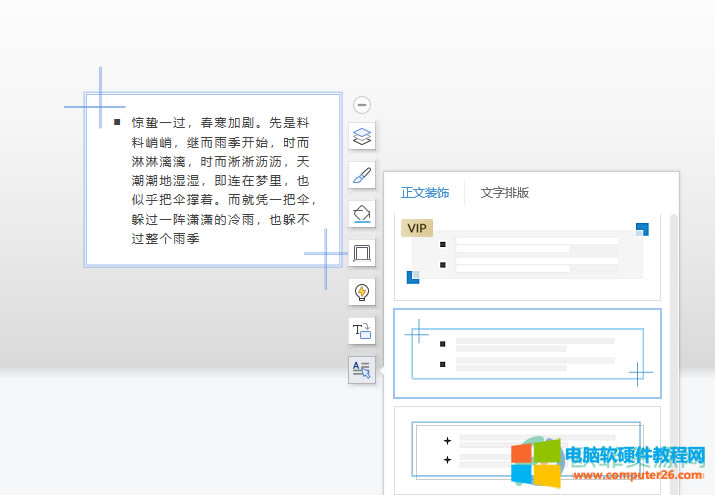The image size is (715, 495).
Task: Open the shape outline border icon
Action: (x=362, y=254)
